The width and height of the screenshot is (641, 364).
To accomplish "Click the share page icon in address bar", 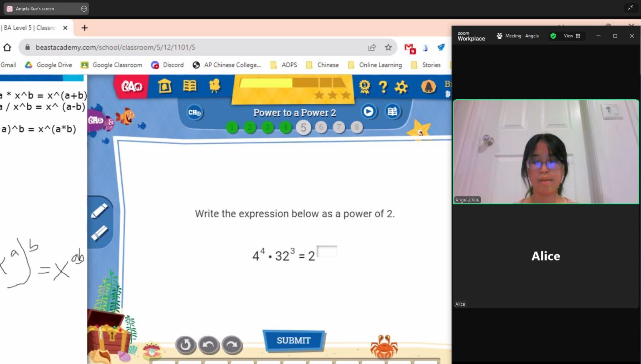I will [372, 48].
